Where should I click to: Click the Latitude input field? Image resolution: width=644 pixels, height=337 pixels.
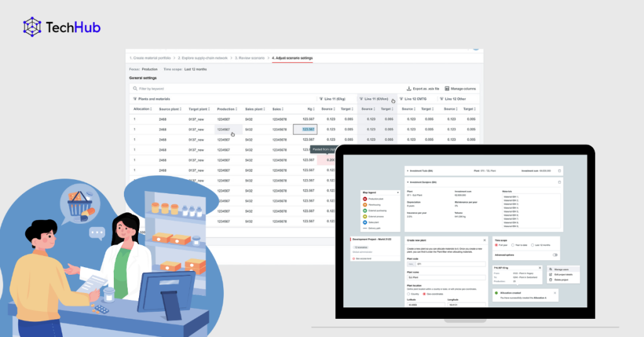[426, 304]
